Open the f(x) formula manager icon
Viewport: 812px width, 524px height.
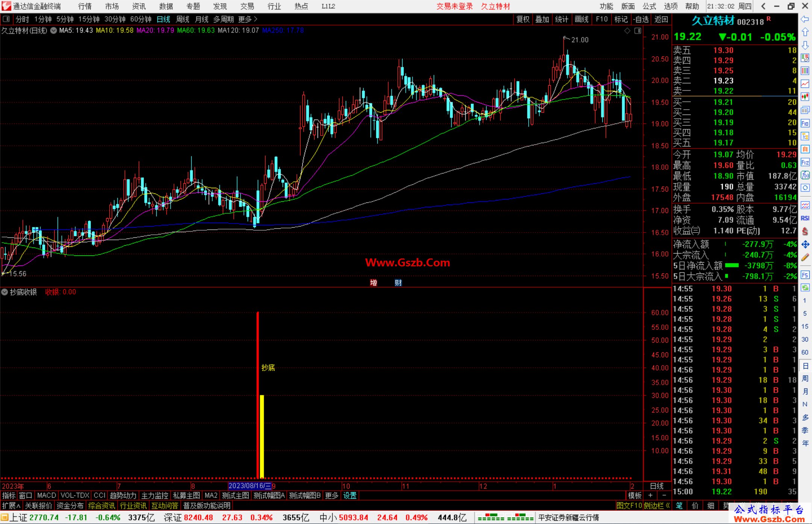[805, 175]
